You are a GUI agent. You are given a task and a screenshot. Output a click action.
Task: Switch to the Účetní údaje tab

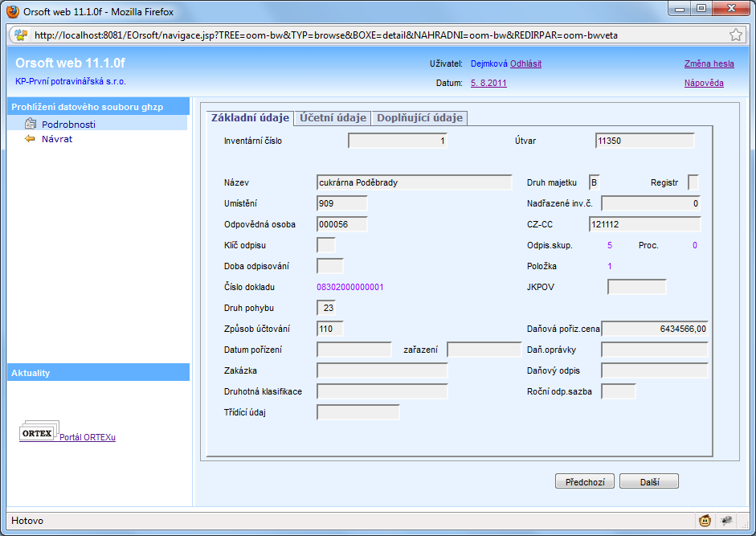click(332, 118)
